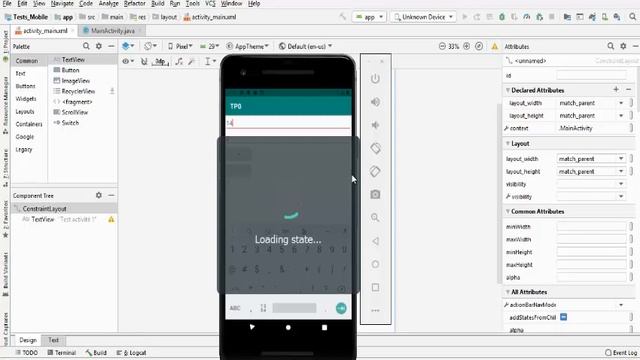Collapse Declared Attributes section

click(508, 90)
